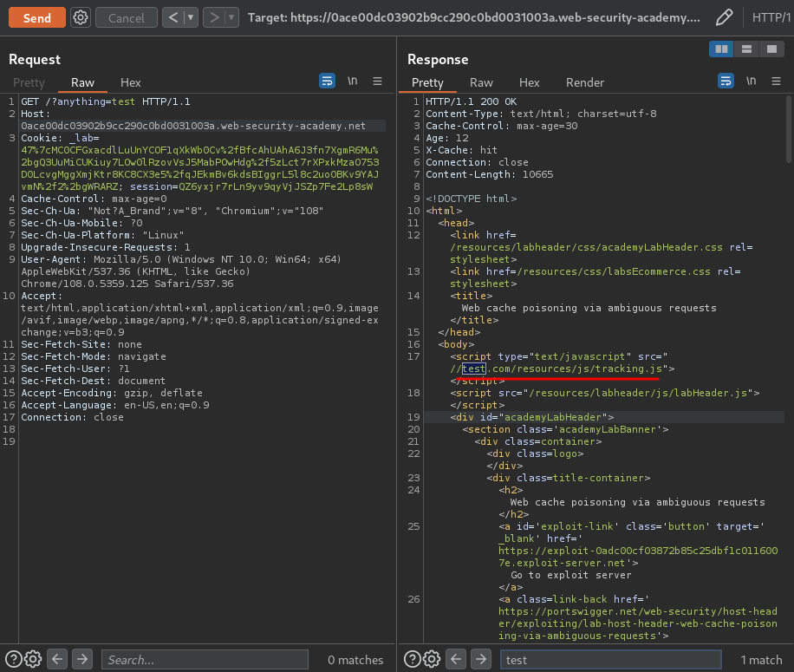Open the Request Hex tab
794x672 pixels.
tap(131, 82)
